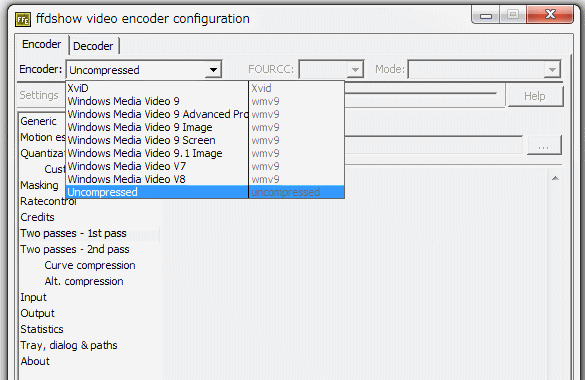Choose Windows Media Video 9 Screen
The height and width of the screenshot is (380, 585).
(x=157, y=140)
